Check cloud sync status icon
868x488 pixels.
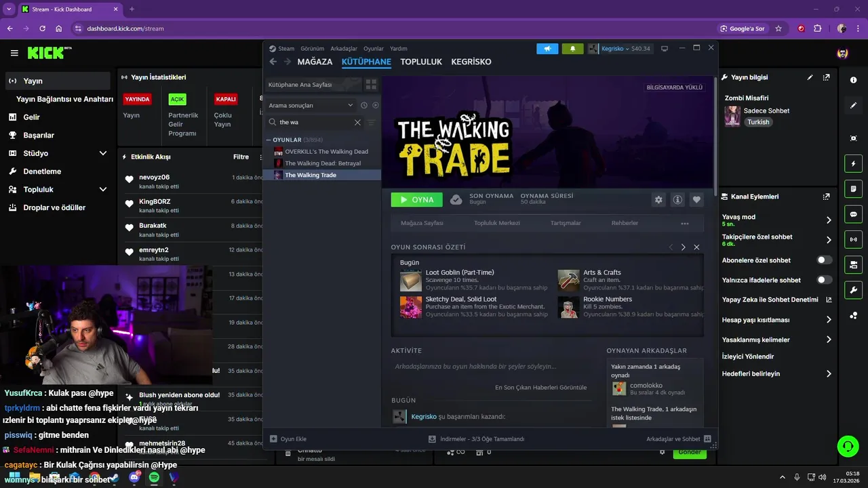456,200
